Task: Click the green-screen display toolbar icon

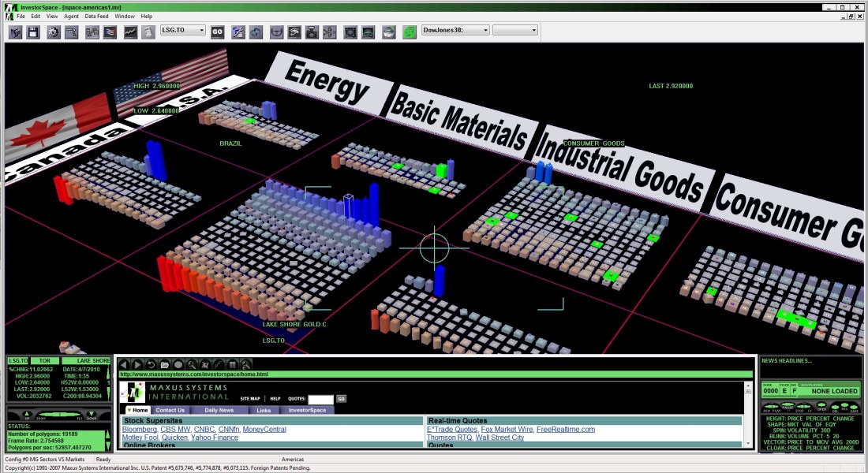Action: (x=369, y=32)
